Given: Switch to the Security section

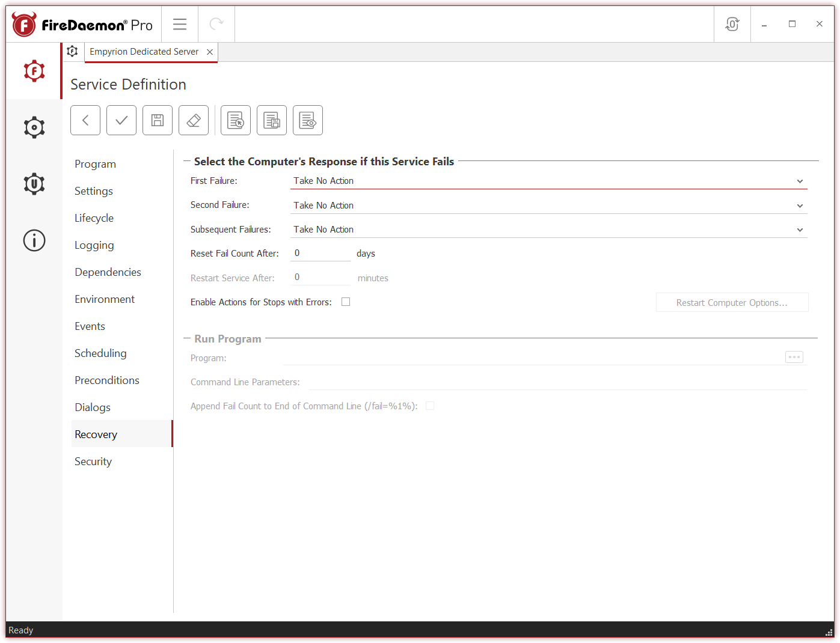Looking at the screenshot, I should click(x=93, y=461).
